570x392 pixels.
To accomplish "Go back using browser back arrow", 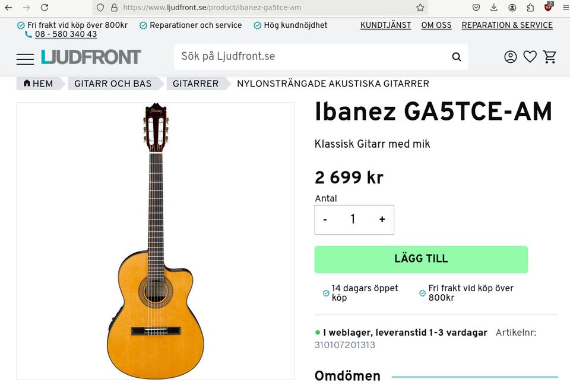I will pyautogui.click(x=8, y=8).
